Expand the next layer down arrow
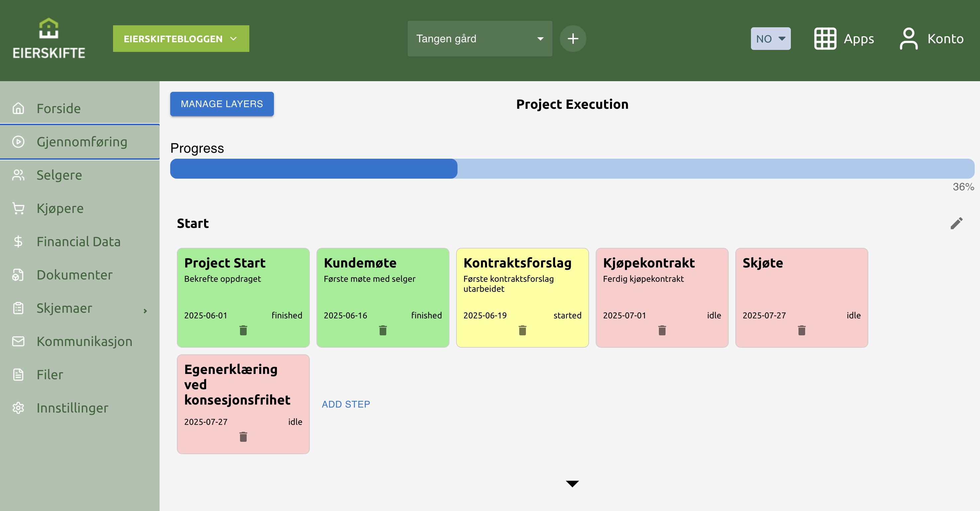This screenshot has height=511, width=980. (572, 484)
